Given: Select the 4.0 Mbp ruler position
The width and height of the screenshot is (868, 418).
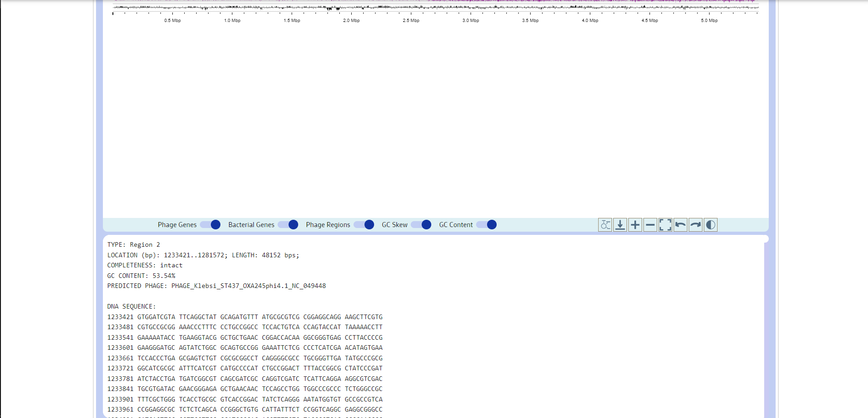Looking at the screenshot, I should (589, 21).
